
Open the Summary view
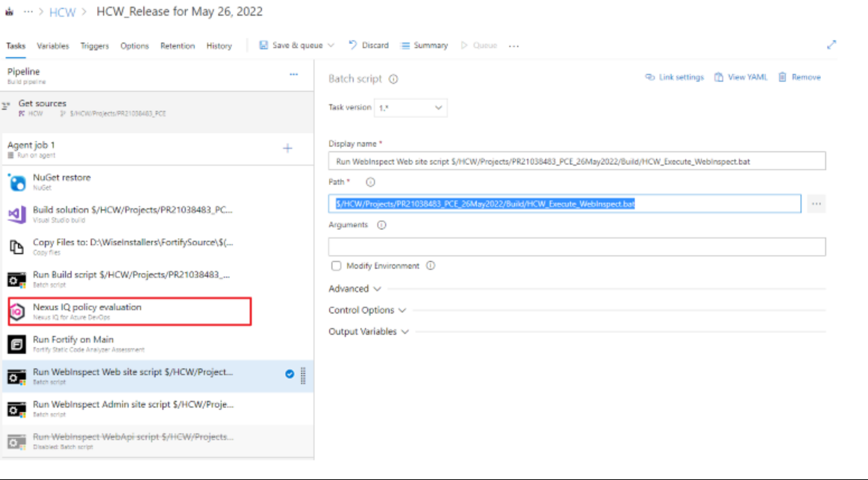click(x=425, y=46)
